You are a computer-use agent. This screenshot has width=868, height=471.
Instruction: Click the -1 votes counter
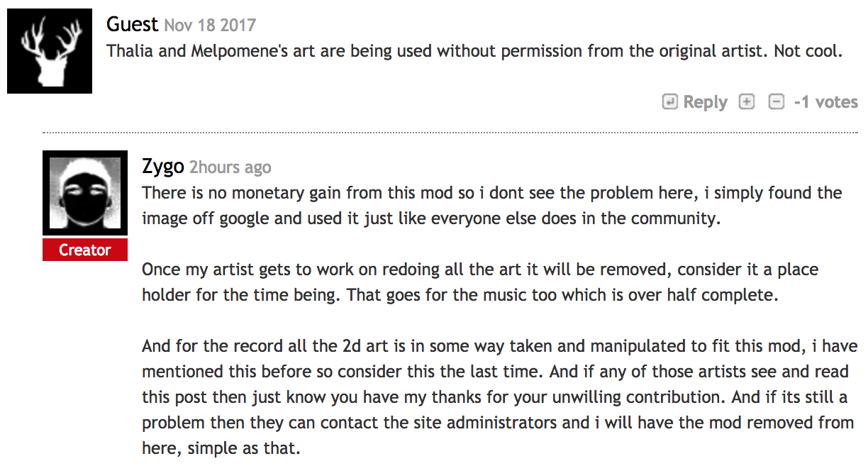825,102
